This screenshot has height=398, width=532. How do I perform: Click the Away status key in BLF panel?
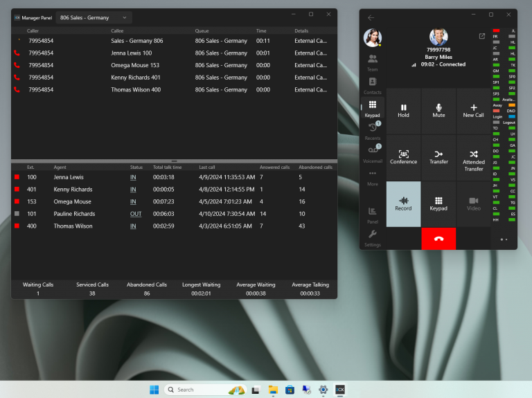[498, 105]
